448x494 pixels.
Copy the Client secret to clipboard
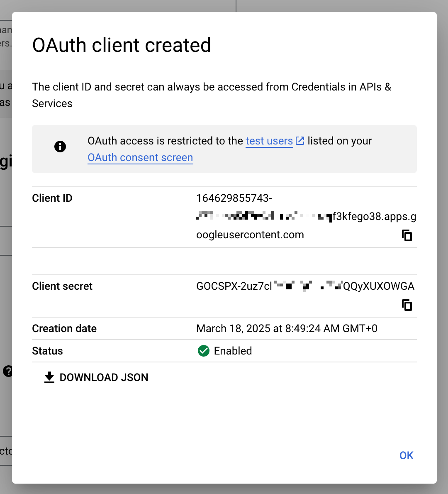coord(407,305)
